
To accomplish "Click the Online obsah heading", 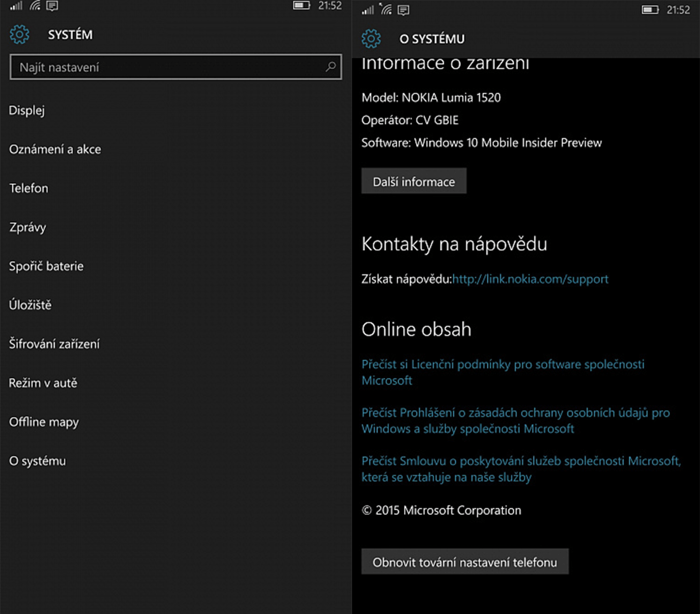I will tap(417, 329).
